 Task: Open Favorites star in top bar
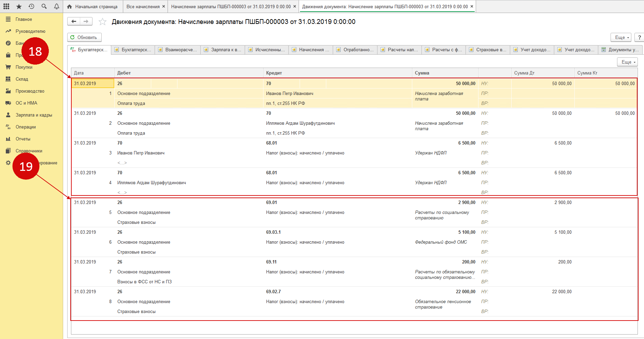coord(19,6)
